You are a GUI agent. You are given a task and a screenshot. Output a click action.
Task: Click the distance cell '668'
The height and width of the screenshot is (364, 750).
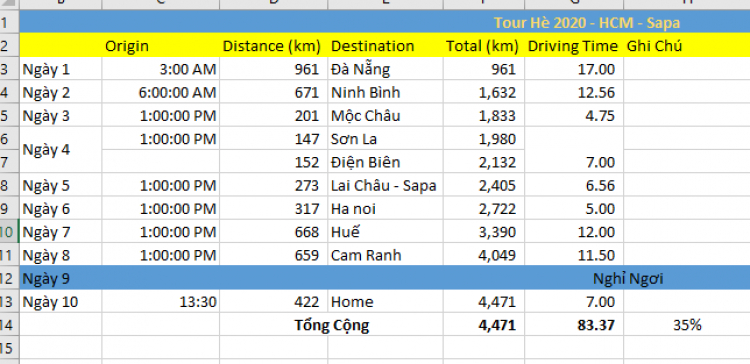pos(274,232)
